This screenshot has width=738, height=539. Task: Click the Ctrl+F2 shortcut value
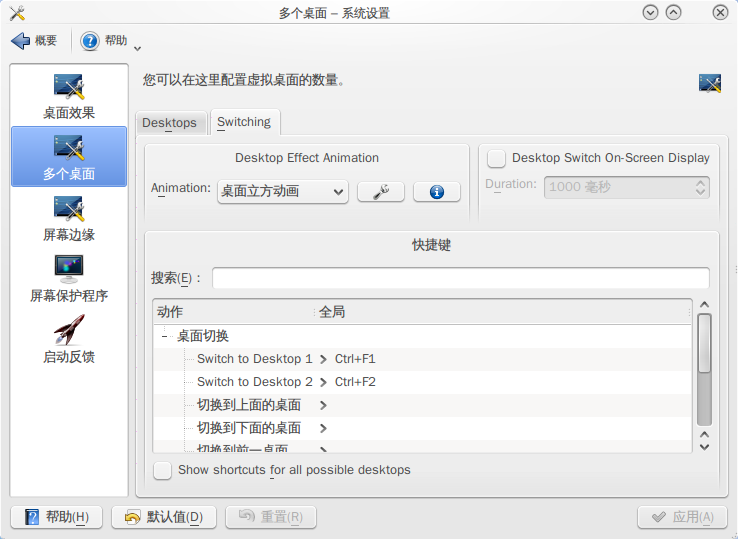click(355, 382)
